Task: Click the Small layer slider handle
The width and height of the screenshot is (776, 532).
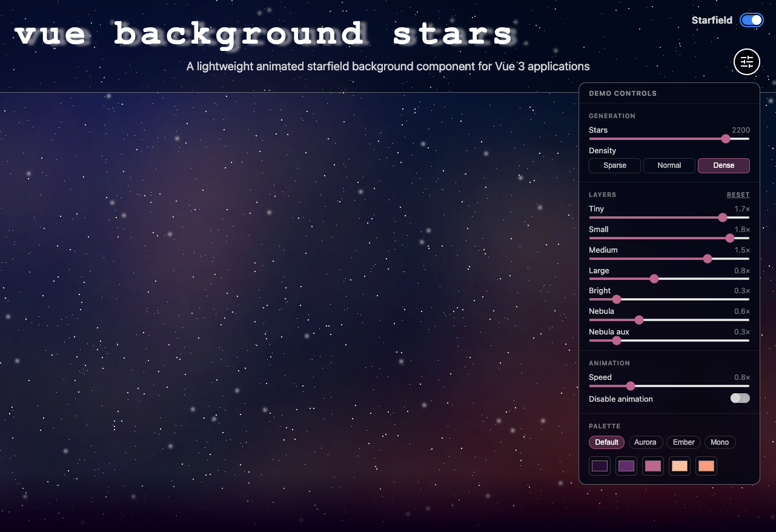Action: click(730, 238)
